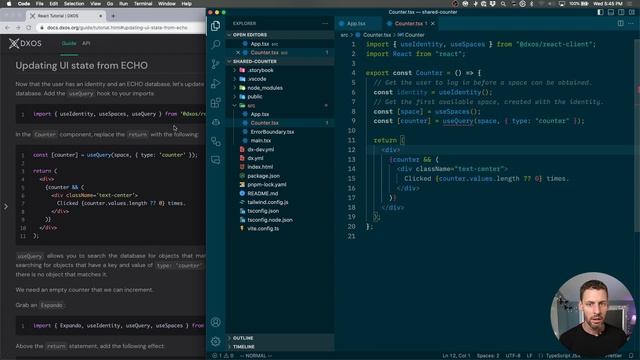The height and width of the screenshot is (360, 640).
Task: Open the Accounts icon in activity bar
Action: [x=216, y=322]
